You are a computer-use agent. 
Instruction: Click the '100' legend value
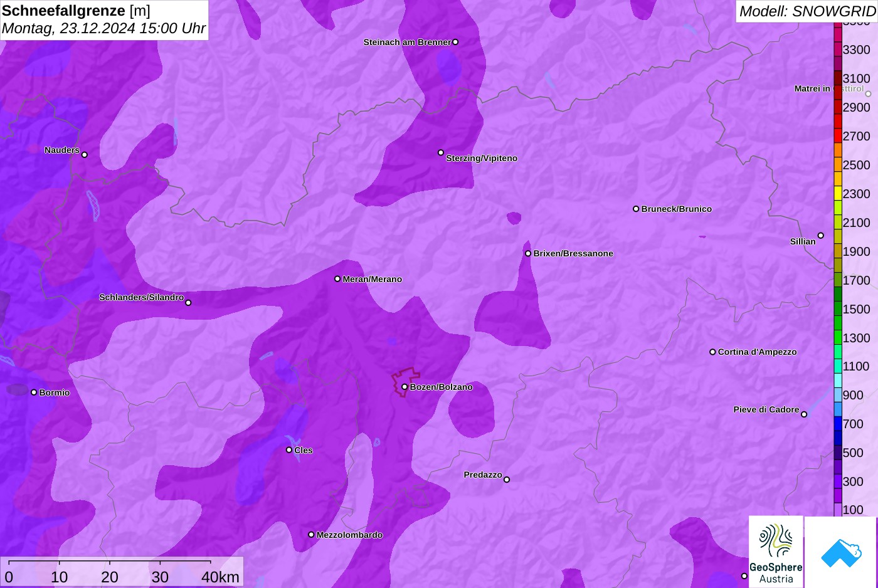point(853,510)
